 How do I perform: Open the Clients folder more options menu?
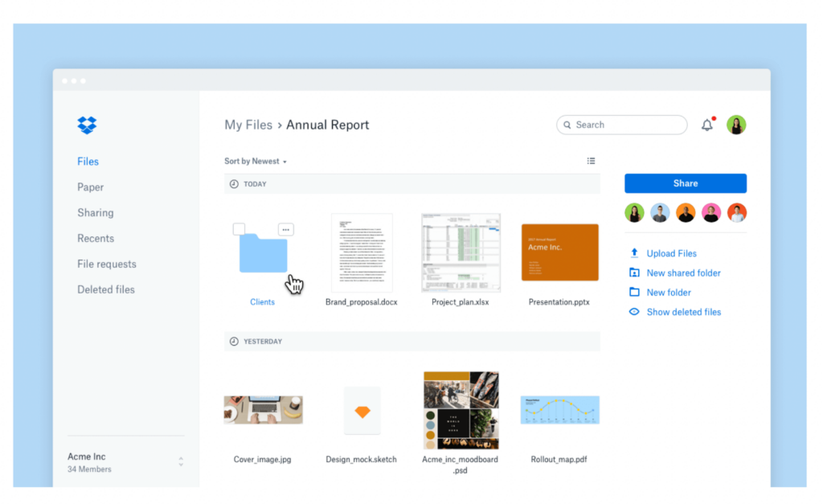click(285, 230)
